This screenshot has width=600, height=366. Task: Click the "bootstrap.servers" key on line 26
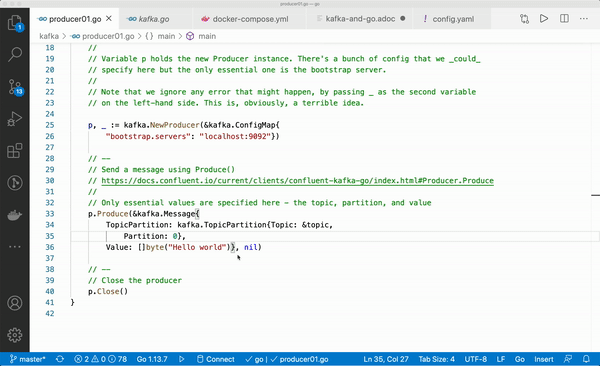click(x=148, y=136)
